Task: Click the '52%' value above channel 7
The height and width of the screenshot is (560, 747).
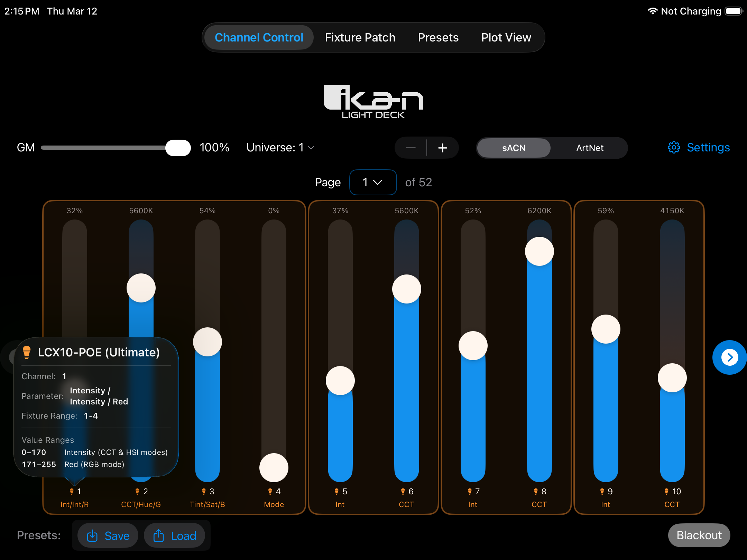Action: pos(473,211)
